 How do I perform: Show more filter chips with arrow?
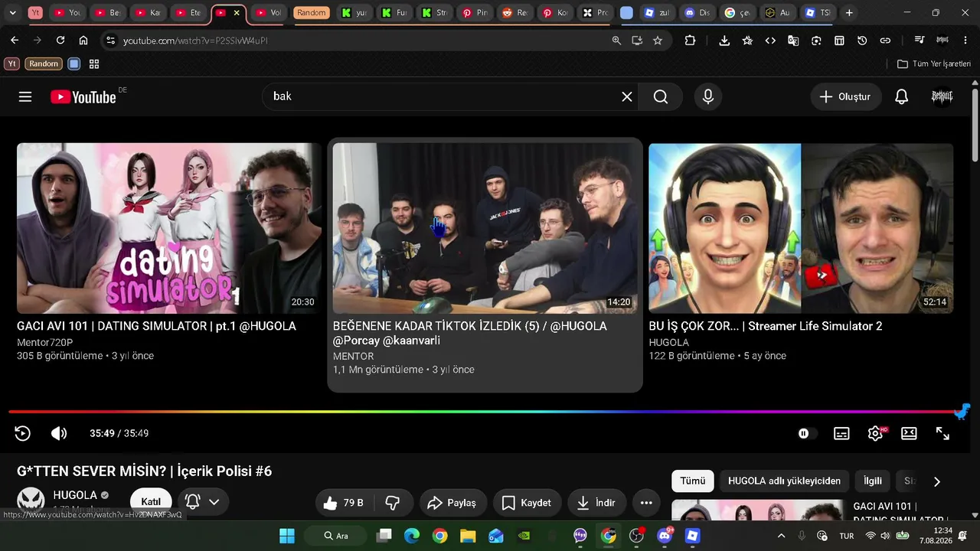pyautogui.click(x=936, y=481)
